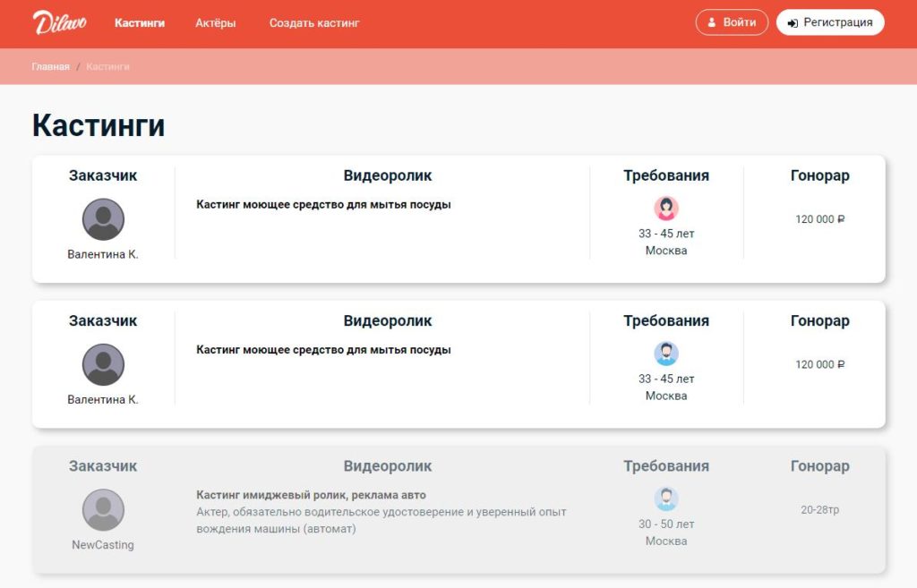The image size is (917, 588).
Task: Click Валентина К. avatar in second card
Action: coord(103,365)
